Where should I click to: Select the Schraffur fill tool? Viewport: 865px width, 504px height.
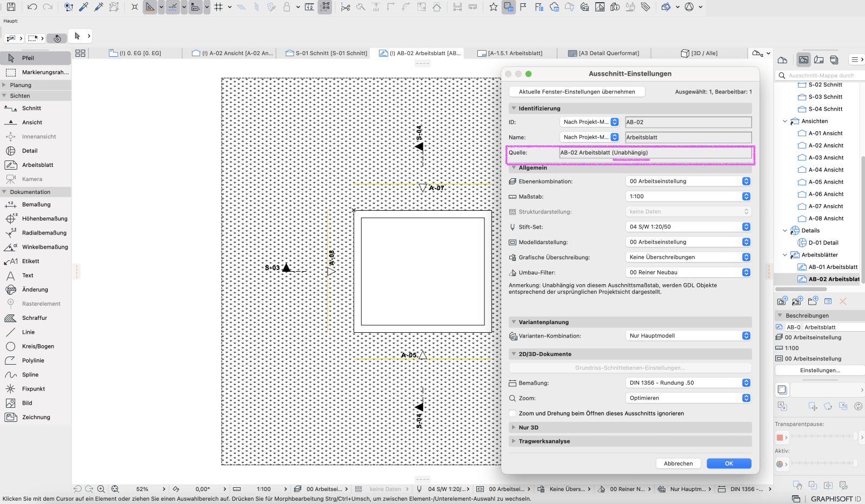(x=36, y=318)
